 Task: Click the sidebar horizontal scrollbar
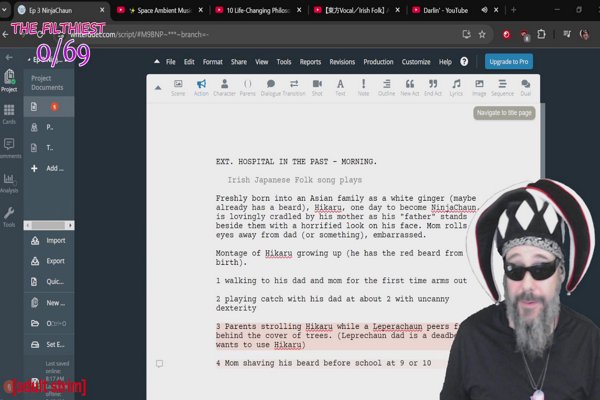click(49, 225)
